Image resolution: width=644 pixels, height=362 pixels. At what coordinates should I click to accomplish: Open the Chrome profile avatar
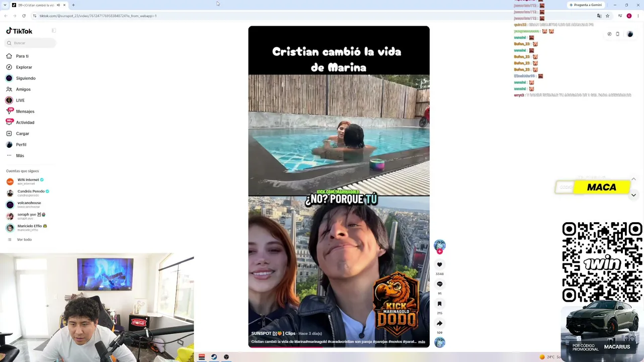(629, 16)
